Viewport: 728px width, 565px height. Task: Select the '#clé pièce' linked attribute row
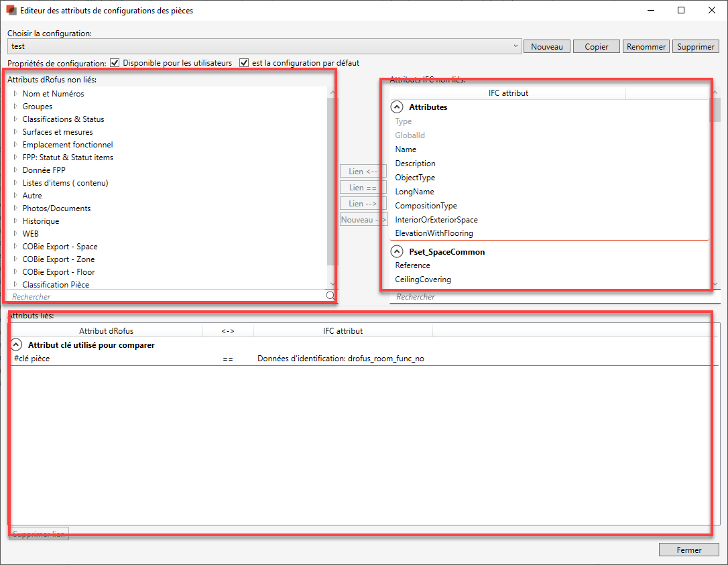[x=32, y=359]
